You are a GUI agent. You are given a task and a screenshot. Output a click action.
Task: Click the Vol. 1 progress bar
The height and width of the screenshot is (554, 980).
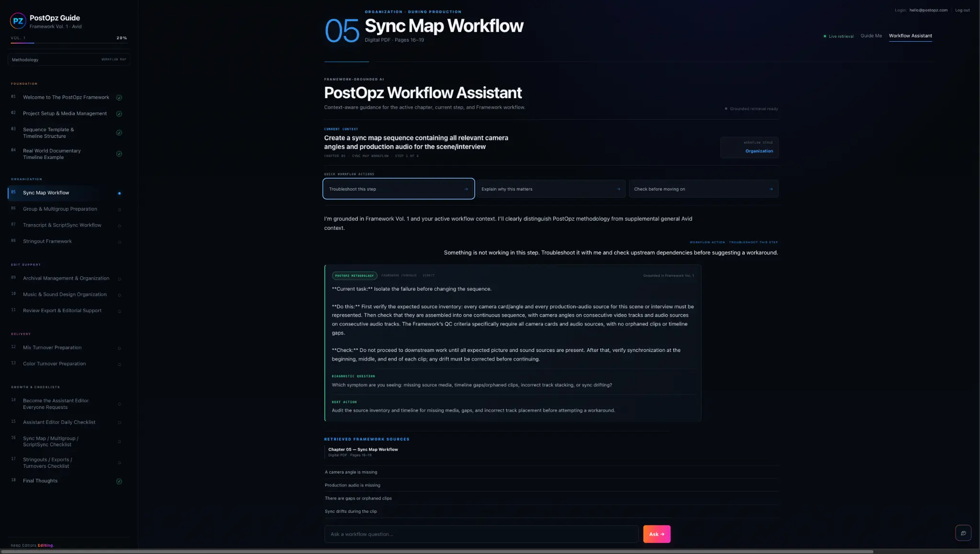click(69, 43)
